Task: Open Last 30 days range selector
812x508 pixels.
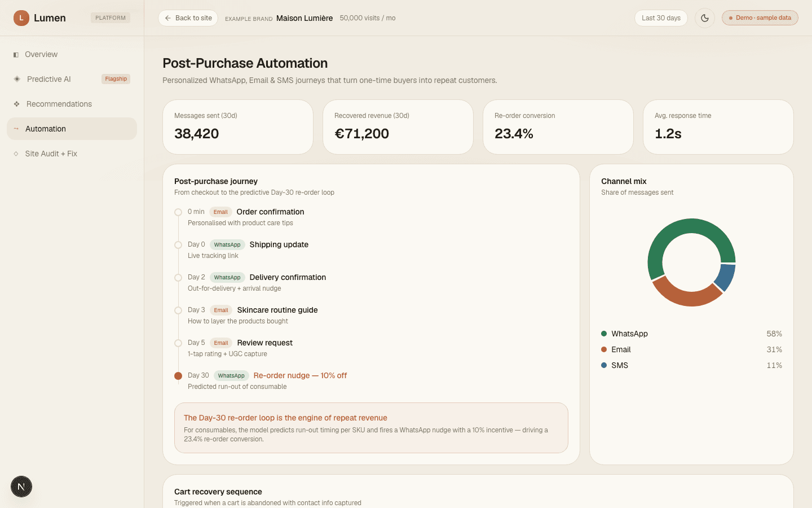Action: 661,18
